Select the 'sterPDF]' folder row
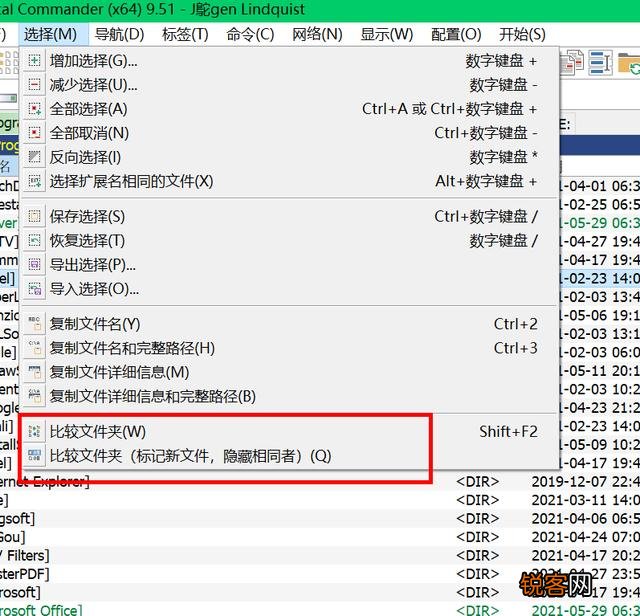 (x=320, y=574)
